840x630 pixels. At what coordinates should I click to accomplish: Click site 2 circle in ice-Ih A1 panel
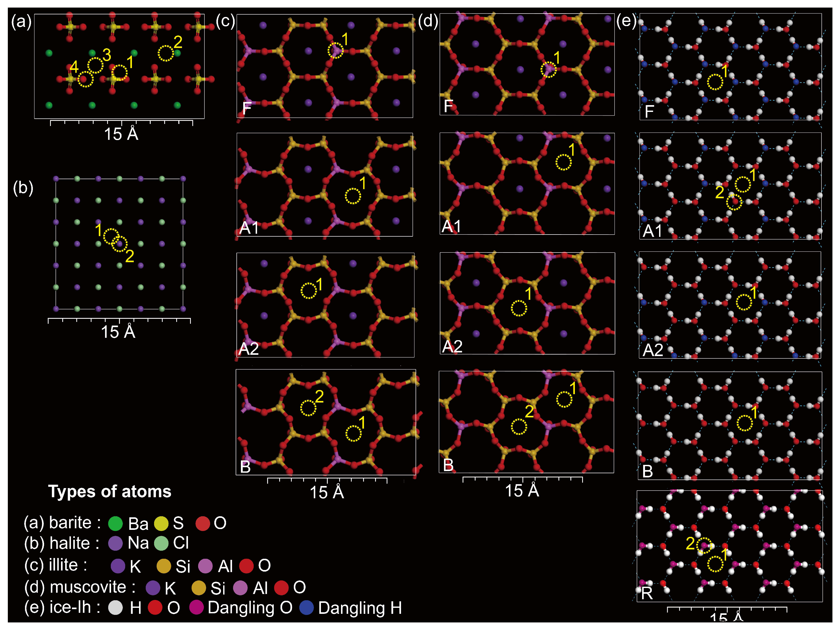click(734, 202)
